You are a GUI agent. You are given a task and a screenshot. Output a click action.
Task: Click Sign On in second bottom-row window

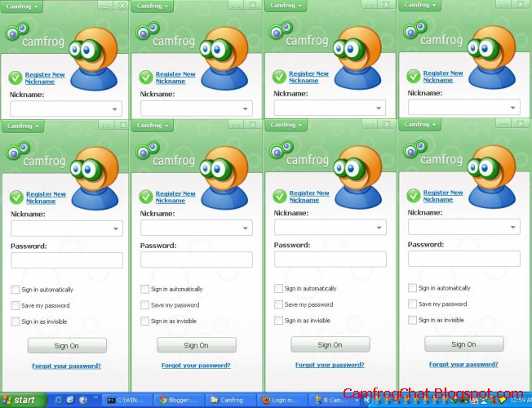(x=197, y=345)
